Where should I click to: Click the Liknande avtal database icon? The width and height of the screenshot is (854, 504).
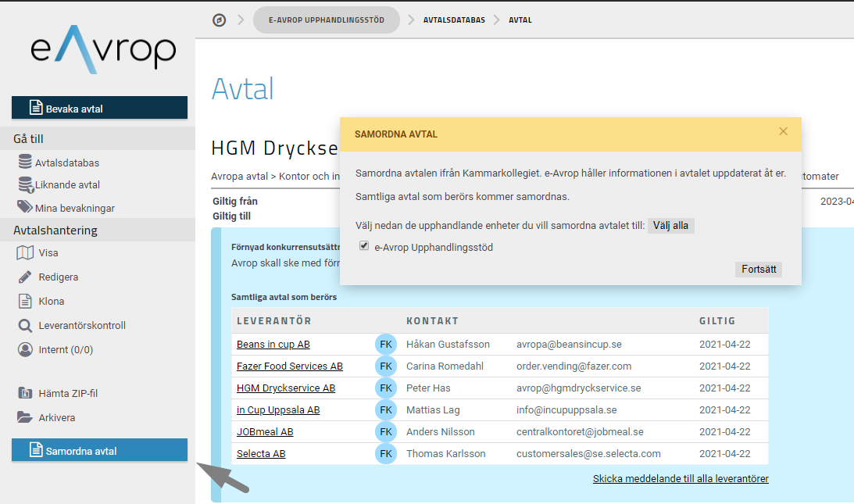tap(26, 184)
